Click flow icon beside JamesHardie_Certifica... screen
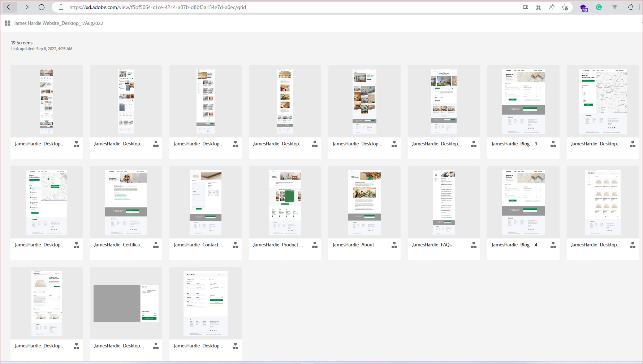643x364 pixels. (x=156, y=245)
